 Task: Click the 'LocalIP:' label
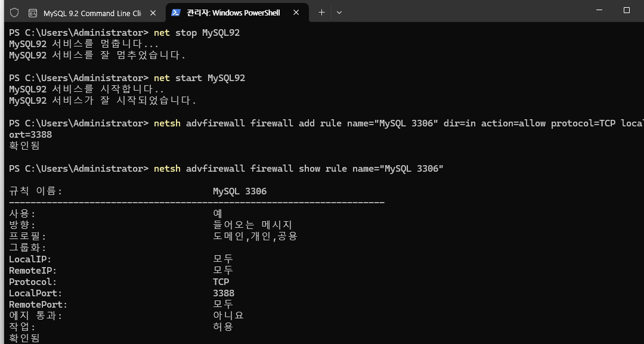30,259
